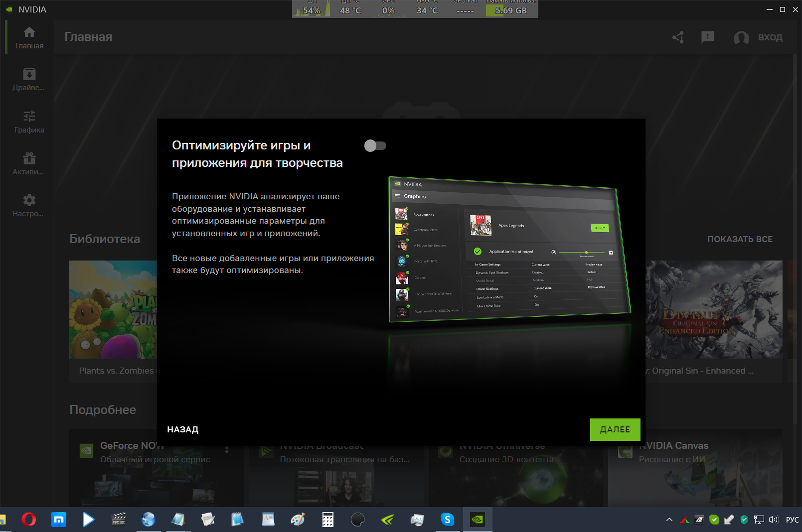Open the Plants vs. Zombies game thumbnail
Viewport: 802px width, 532px height.
click(x=113, y=309)
